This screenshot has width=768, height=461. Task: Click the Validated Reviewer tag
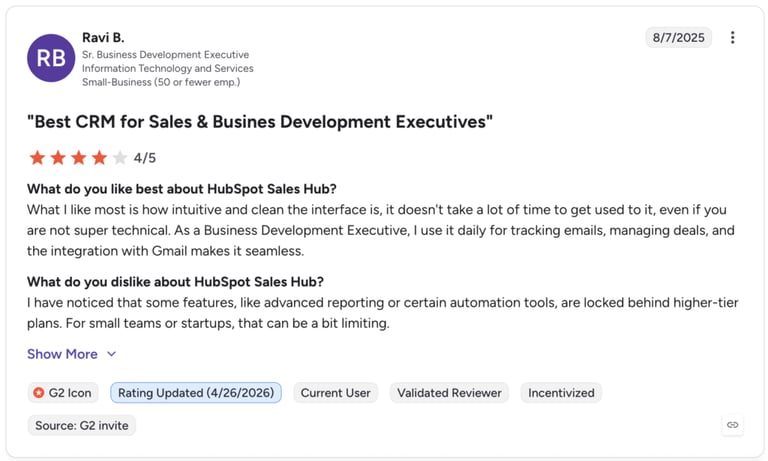click(x=449, y=393)
